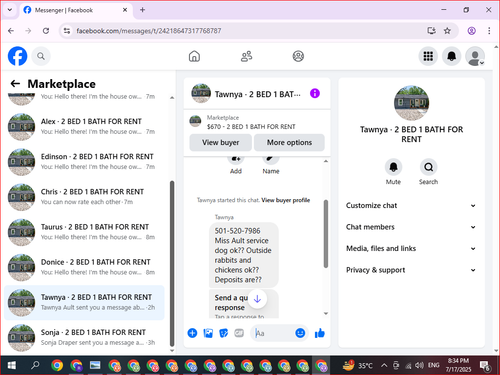The width and height of the screenshot is (500, 375).
Task: Open Donice - 2 BED 1 BATH conversation
Action: (x=84, y=267)
